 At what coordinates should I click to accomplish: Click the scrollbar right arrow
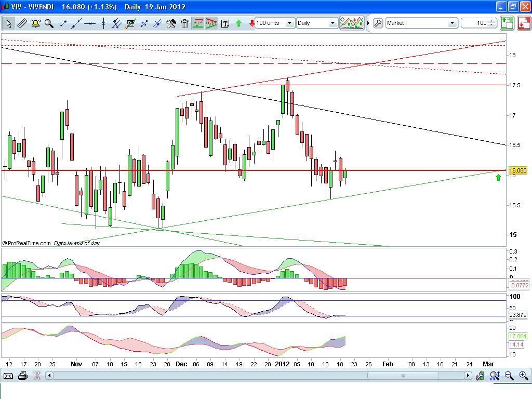click(x=468, y=376)
